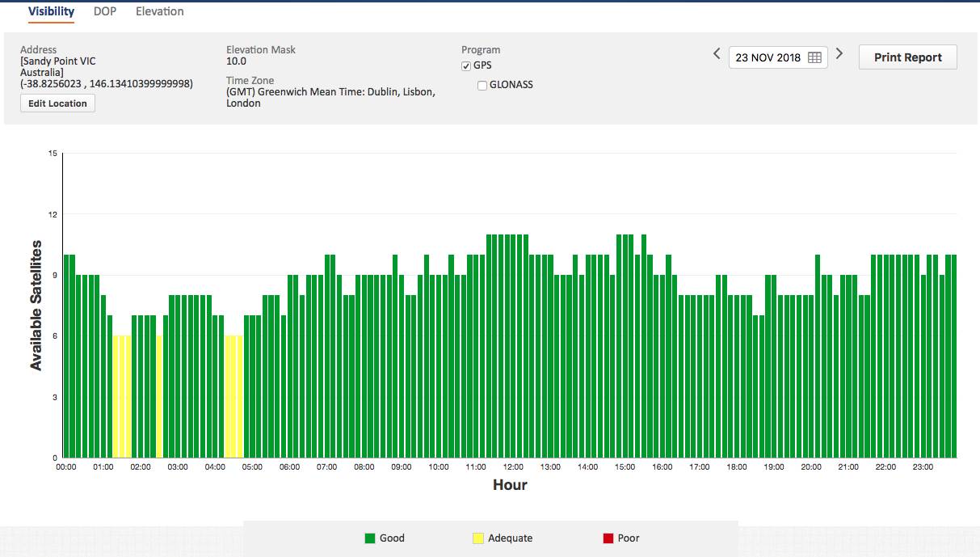Select the Visibility tab
Screen dimensions: 980x557
(x=51, y=11)
